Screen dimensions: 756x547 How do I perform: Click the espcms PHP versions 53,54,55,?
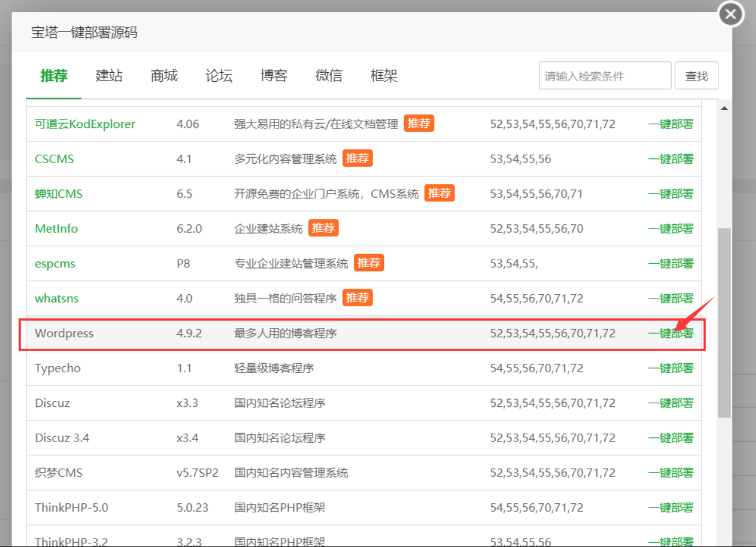[515, 264]
